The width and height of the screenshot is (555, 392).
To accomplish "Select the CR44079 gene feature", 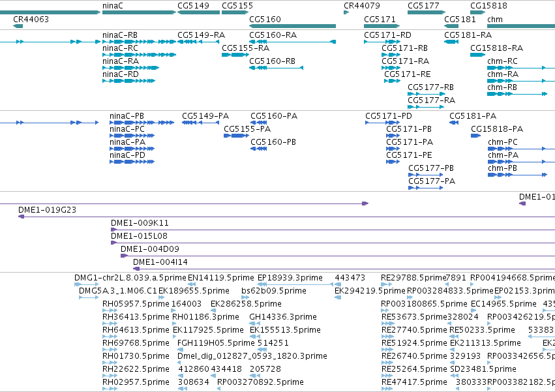I will [x=346, y=12].
